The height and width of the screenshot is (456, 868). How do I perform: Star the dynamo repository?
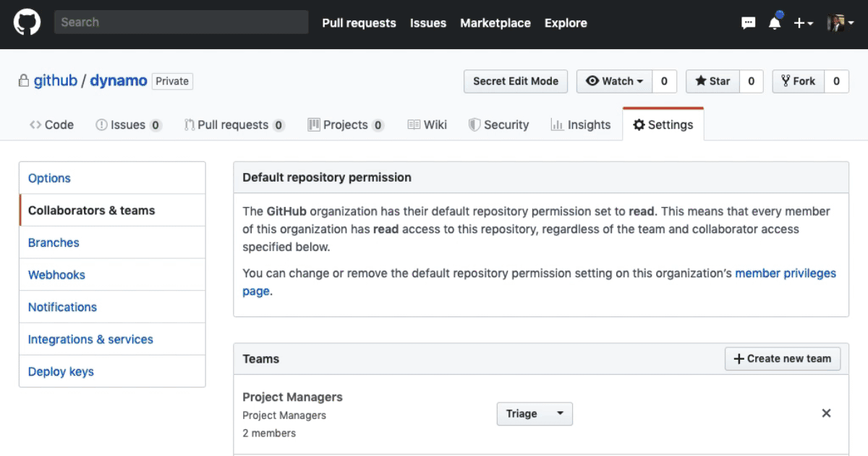[712, 81]
